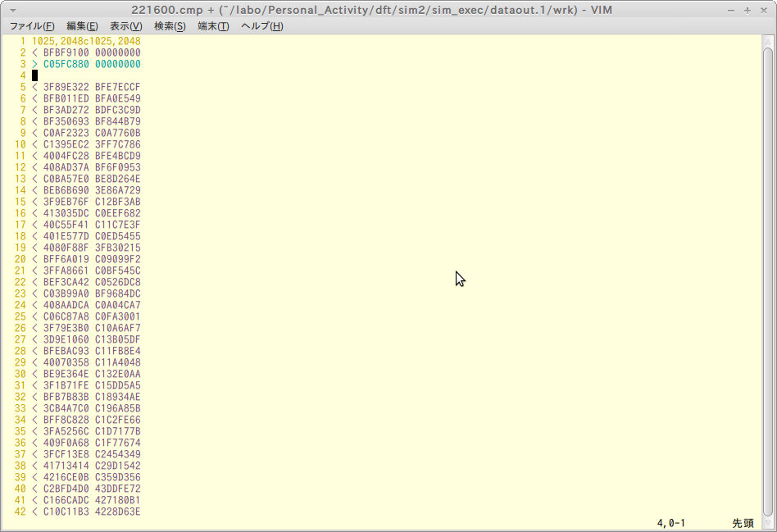This screenshot has height=532, width=777.
Task: Open the ファイル(F) menu
Action: point(32,26)
